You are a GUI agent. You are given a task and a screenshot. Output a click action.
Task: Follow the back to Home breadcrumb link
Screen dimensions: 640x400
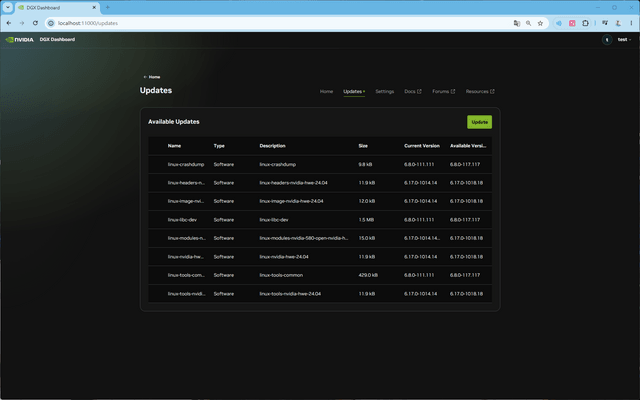pos(151,77)
